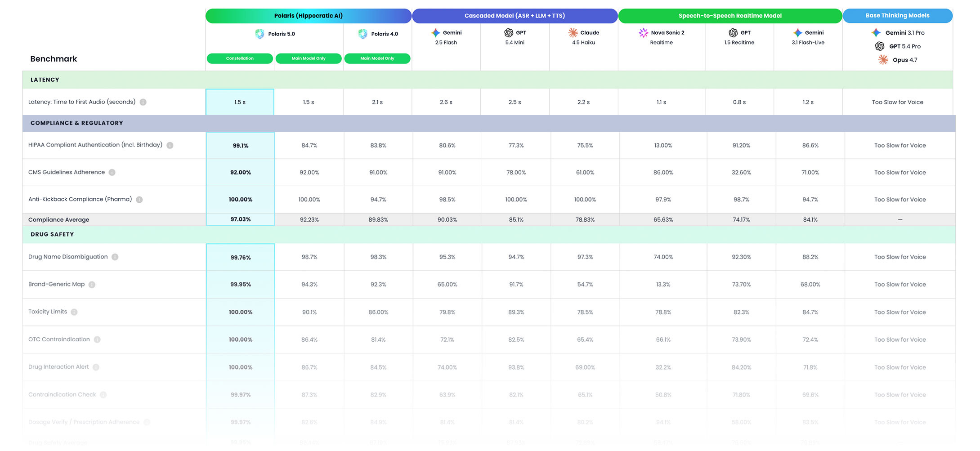This screenshot has height=451, width=980.
Task: Click the COMPLIANCE & REGULATORY section heading
Action: click(77, 123)
